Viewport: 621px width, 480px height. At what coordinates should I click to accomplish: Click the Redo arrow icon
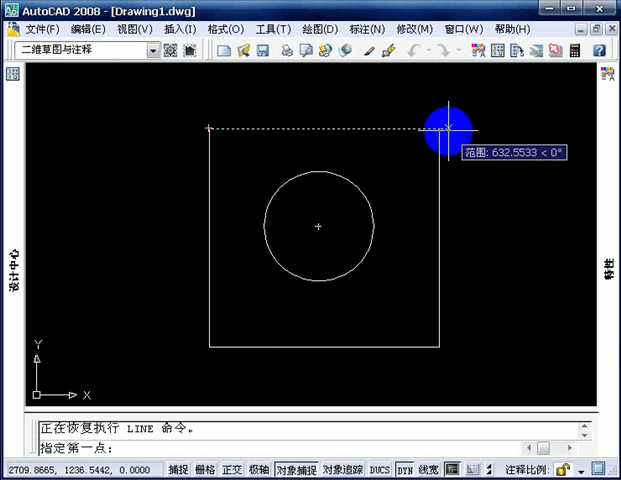[443, 50]
